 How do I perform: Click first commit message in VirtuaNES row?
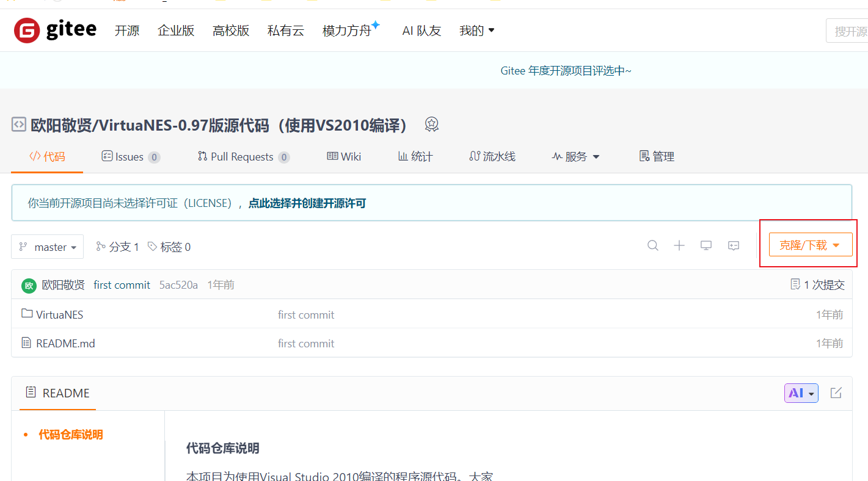tap(306, 315)
